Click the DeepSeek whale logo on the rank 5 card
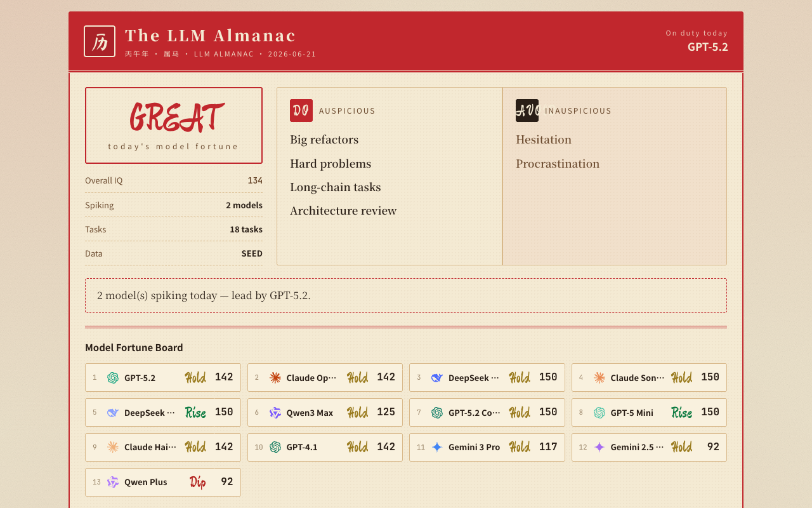 pyautogui.click(x=113, y=413)
